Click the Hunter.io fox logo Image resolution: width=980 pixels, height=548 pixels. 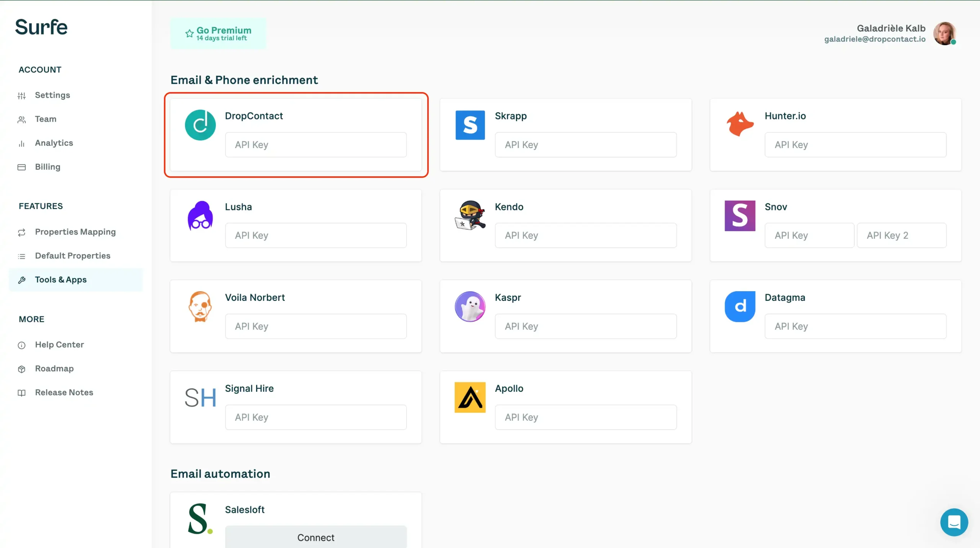(x=740, y=124)
